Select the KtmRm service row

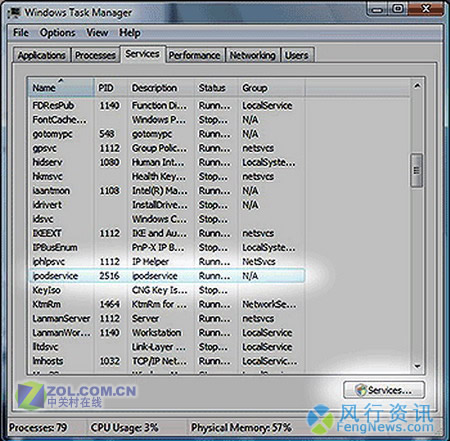click(166, 304)
